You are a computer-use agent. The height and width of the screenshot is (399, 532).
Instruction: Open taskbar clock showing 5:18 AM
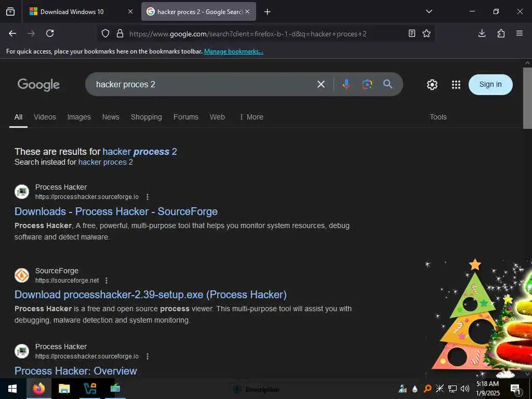(x=488, y=389)
